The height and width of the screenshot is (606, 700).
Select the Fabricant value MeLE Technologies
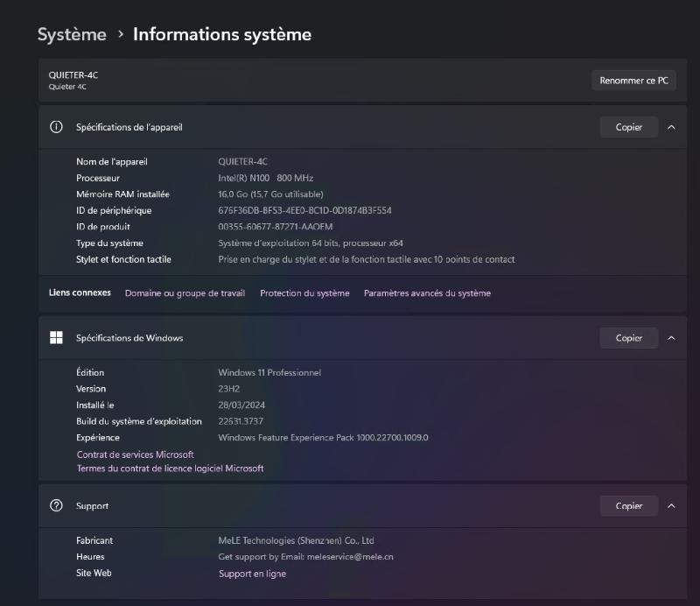(x=296, y=540)
